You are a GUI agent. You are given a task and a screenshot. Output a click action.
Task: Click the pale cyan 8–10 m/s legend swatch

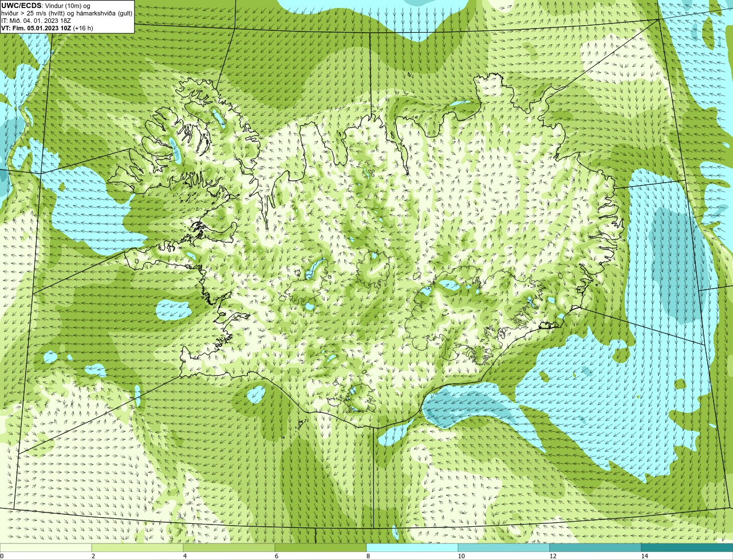(412, 547)
